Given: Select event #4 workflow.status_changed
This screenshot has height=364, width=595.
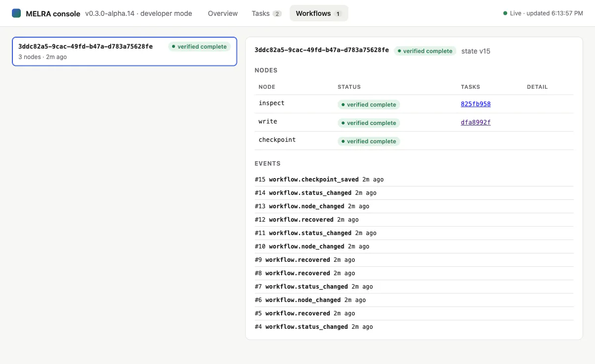Looking at the screenshot, I should [414, 327].
